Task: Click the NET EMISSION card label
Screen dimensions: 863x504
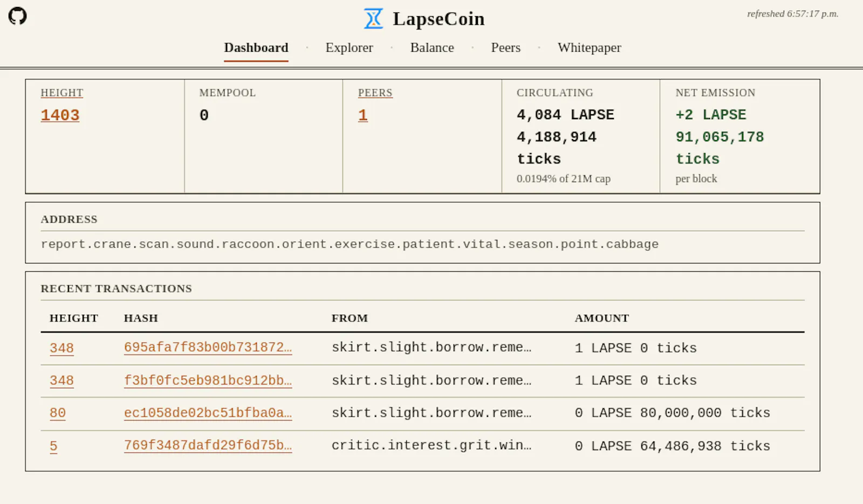Action: [x=715, y=93]
